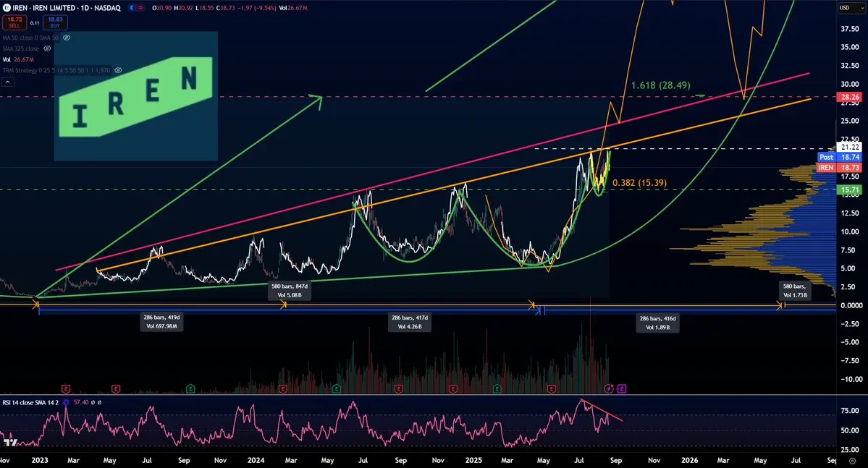868x468 pixels.
Task: Click the purple upcoming earnings marker
Action: tap(621, 389)
